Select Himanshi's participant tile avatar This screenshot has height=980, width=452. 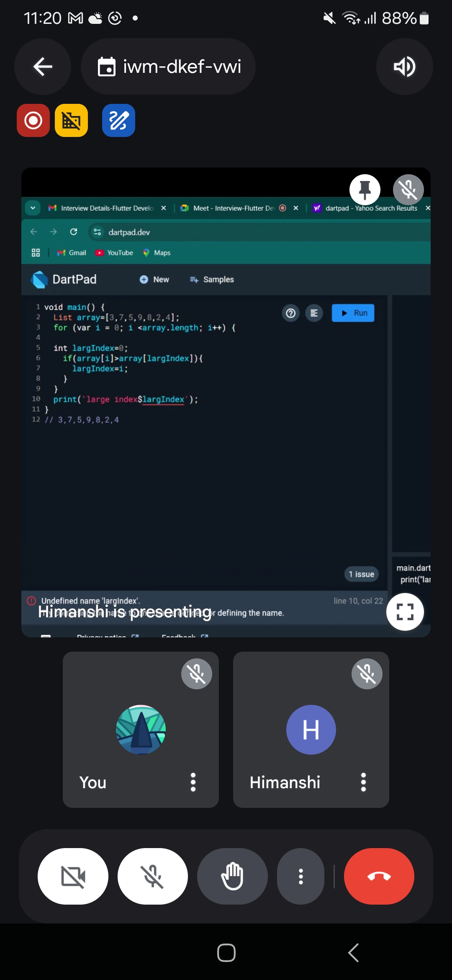pyautogui.click(x=311, y=730)
